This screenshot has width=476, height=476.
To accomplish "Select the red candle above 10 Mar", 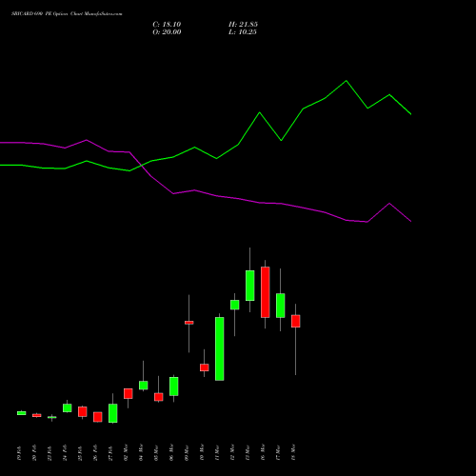I will 205,367.
